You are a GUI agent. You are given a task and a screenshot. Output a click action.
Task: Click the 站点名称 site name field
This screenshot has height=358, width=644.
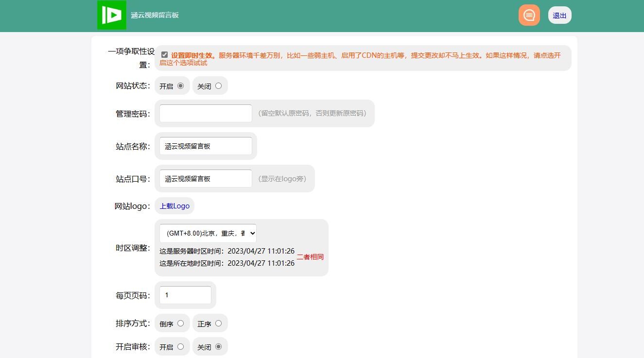[x=205, y=146]
